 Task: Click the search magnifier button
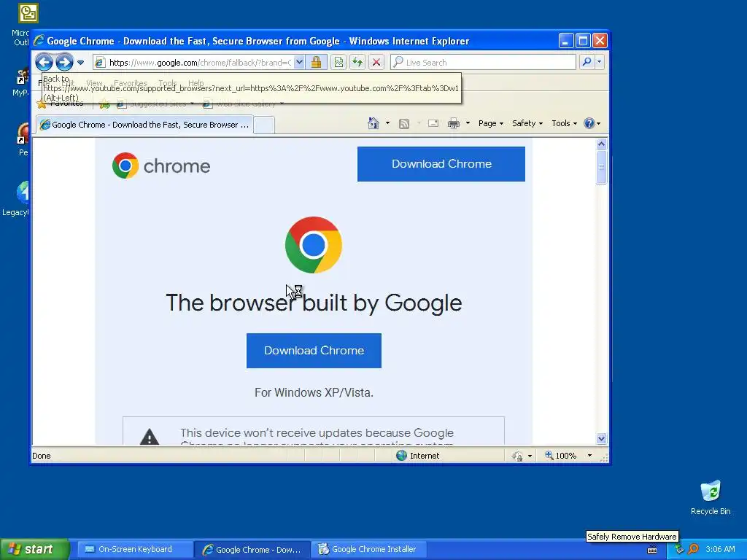tap(587, 62)
